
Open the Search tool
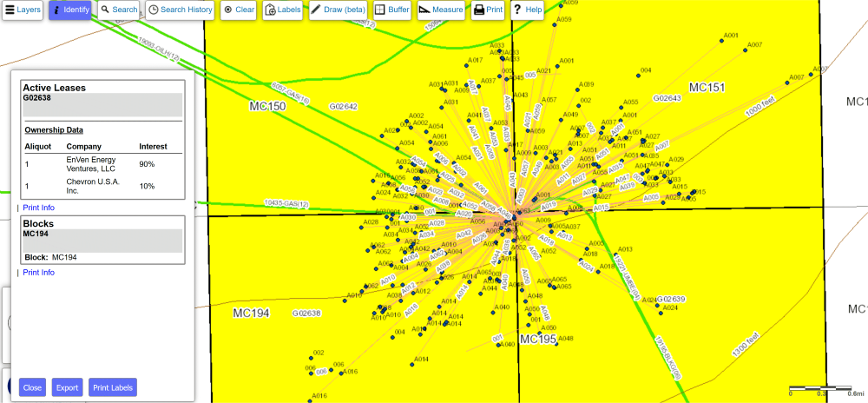(x=119, y=10)
